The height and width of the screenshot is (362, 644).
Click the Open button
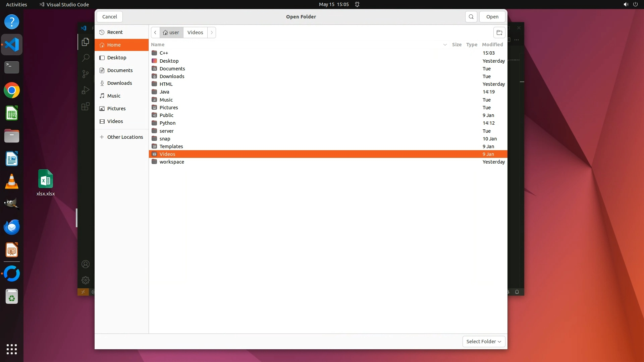(x=492, y=17)
